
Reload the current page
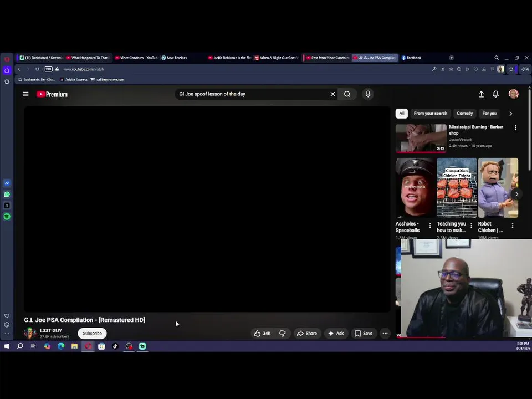pyautogui.click(x=37, y=69)
